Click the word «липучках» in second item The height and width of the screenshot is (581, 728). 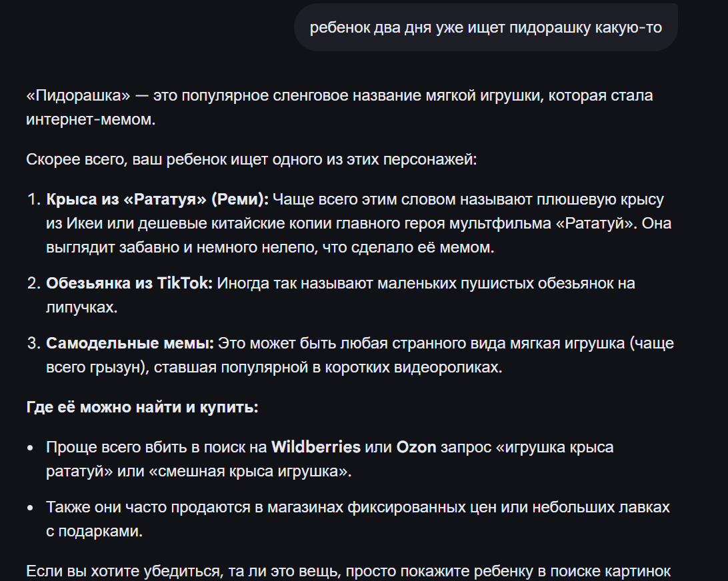click(78, 308)
